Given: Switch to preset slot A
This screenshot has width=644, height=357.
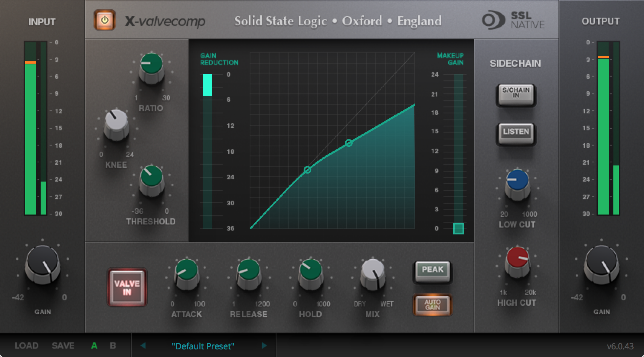Looking at the screenshot, I should point(94,345).
